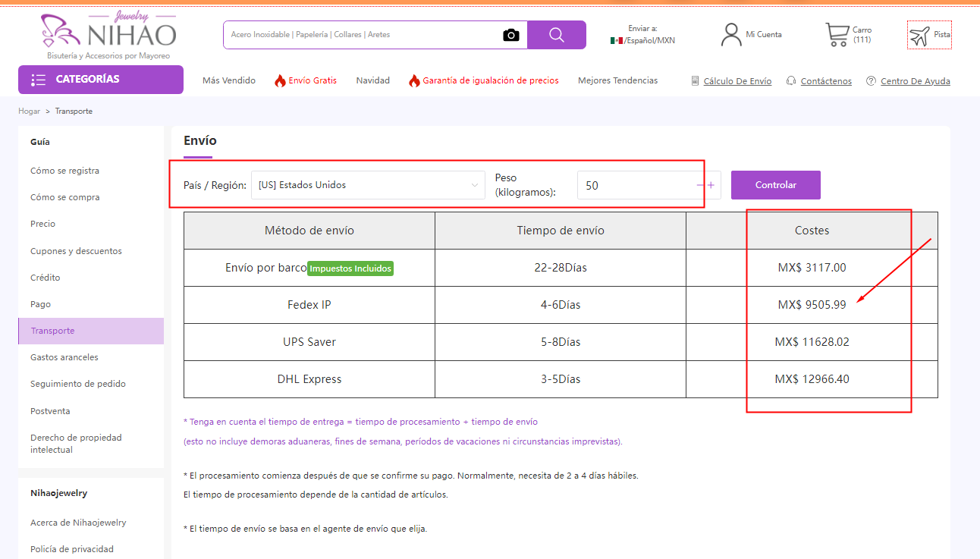Click the Tiempo de envío header
980x559 pixels.
561,231
